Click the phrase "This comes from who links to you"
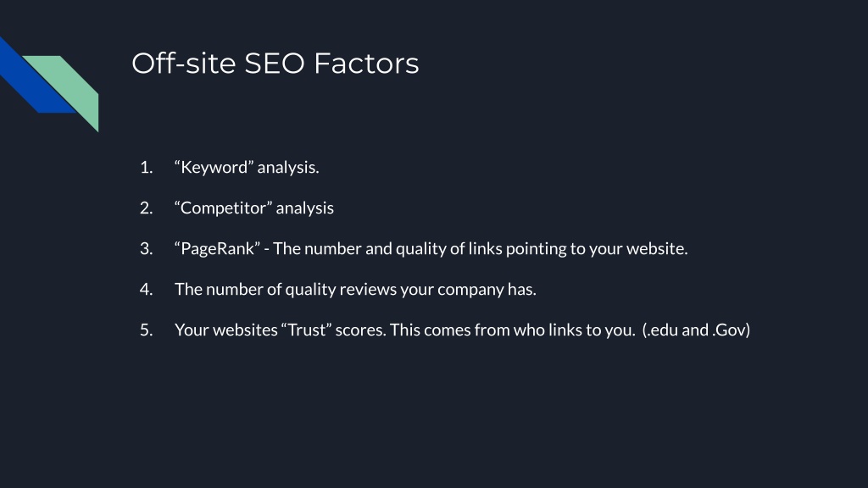This screenshot has width=868, height=488. tap(511, 330)
